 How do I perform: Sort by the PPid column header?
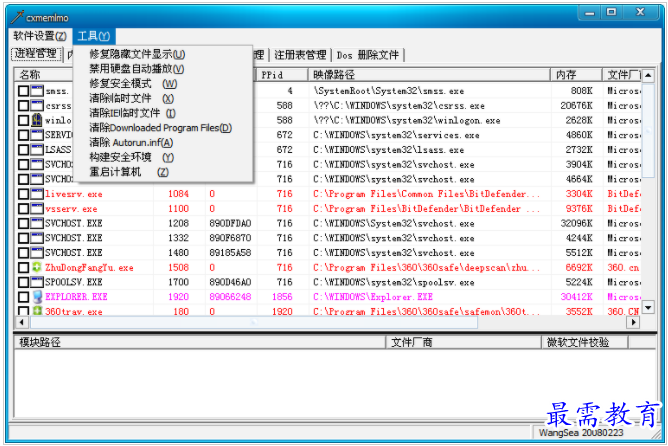click(282, 75)
